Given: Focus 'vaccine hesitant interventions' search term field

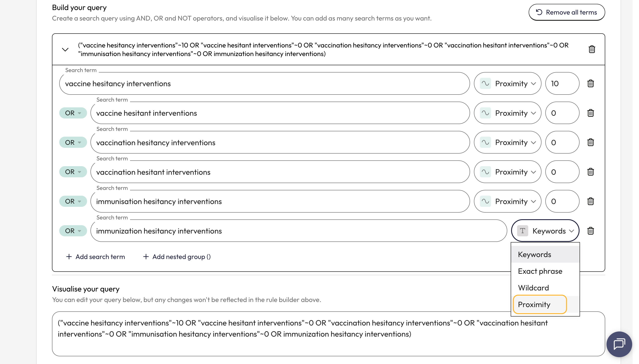Looking at the screenshot, I should 280,113.
